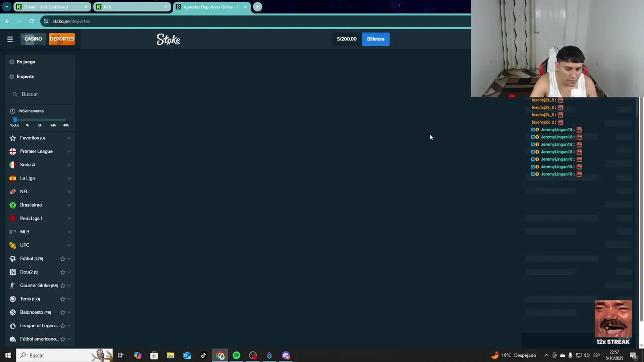The width and height of the screenshot is (644, 362).
Task: Favorite Counter-Strike with its star
Action: point(62,286)
